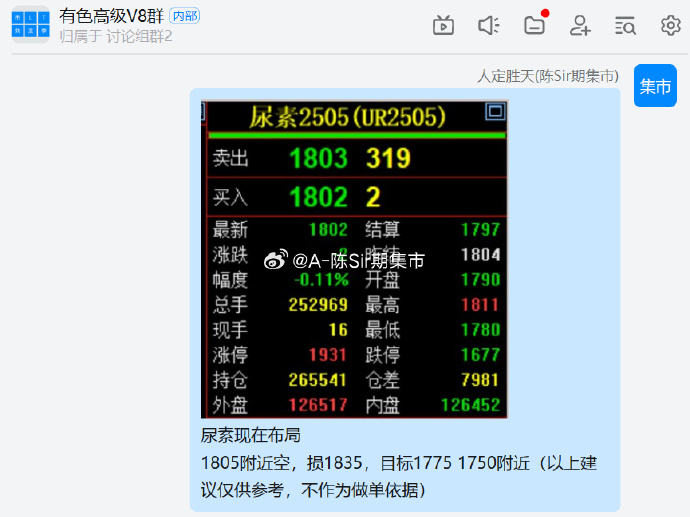Click the 内部 tag badge
Screen dimensions: 690x517
[185, 16]
